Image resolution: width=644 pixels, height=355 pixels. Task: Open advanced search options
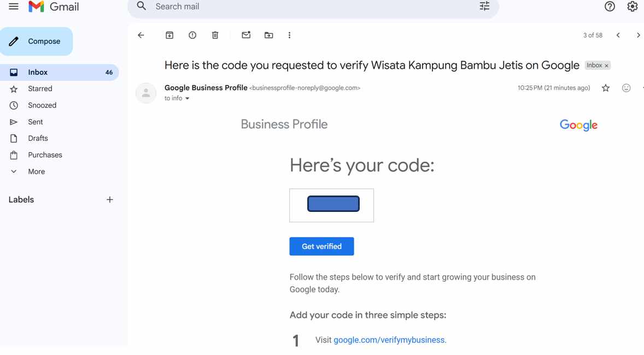[x=484, y=6]
